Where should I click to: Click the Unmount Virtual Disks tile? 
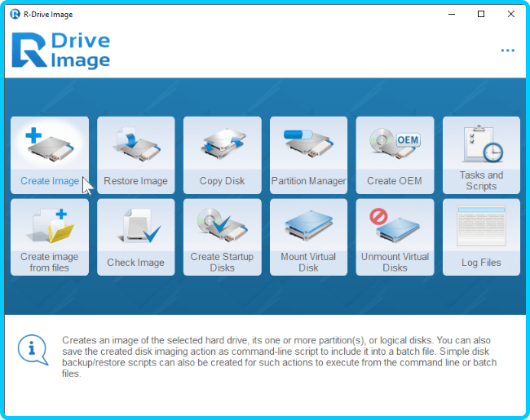395,237
